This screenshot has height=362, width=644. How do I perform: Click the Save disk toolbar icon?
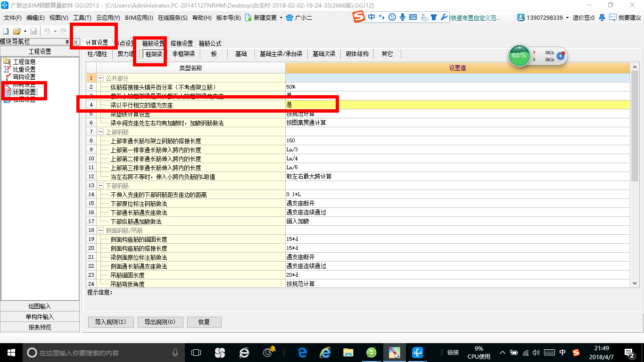[x=33, y=31]
